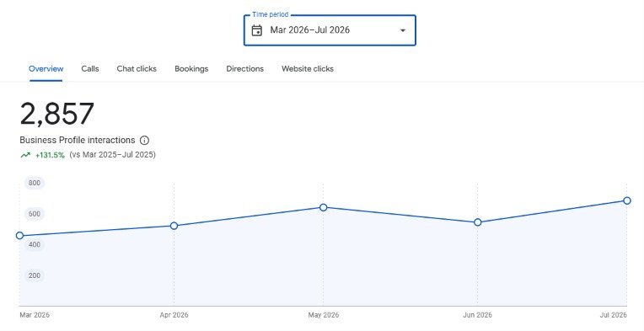The height and width of the screenshot is (331, 644).
Task: Open the Chat clicks tab
Action: [x=137, y=69]
